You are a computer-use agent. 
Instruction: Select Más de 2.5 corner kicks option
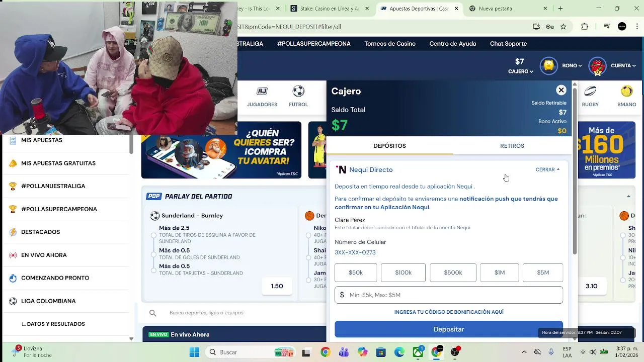154,235
